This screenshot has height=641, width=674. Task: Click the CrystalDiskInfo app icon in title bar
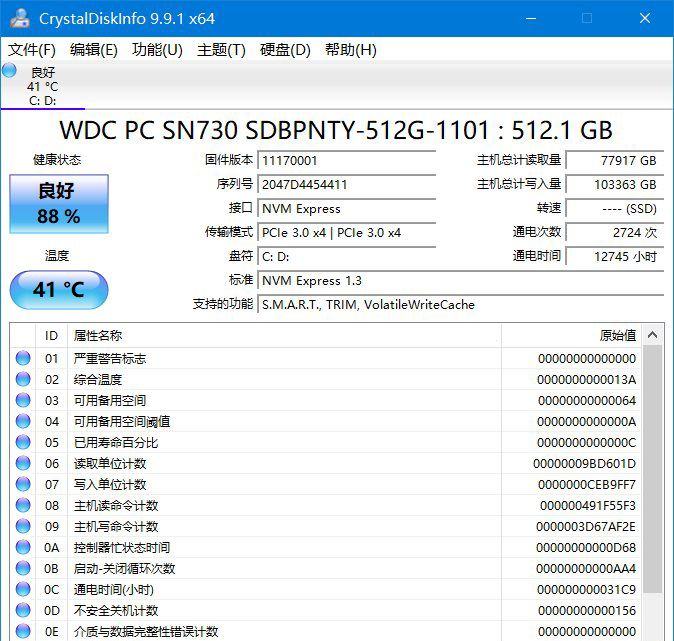20,18
